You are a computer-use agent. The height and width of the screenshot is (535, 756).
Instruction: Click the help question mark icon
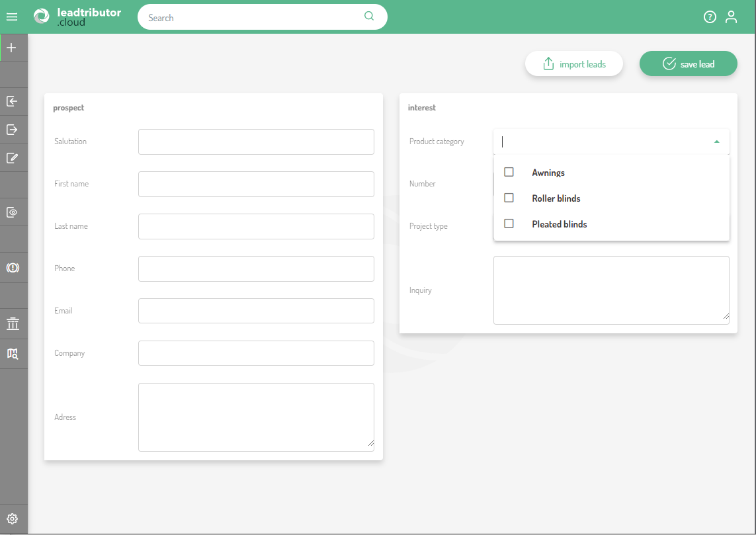(x=710, y=17)
